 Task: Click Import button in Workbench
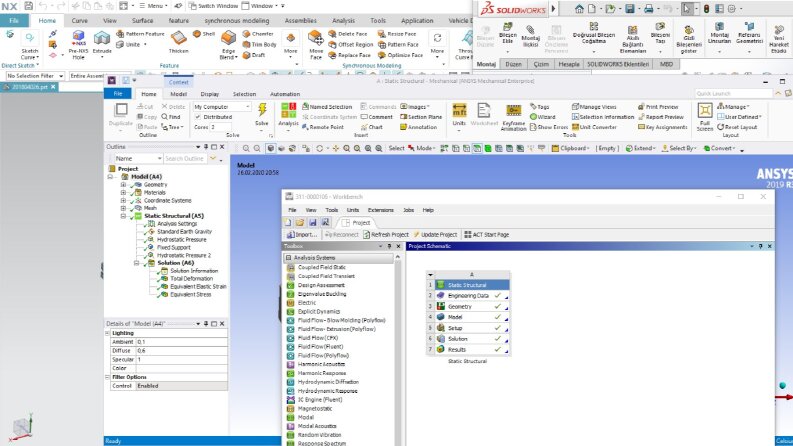(x=302, y=235)
